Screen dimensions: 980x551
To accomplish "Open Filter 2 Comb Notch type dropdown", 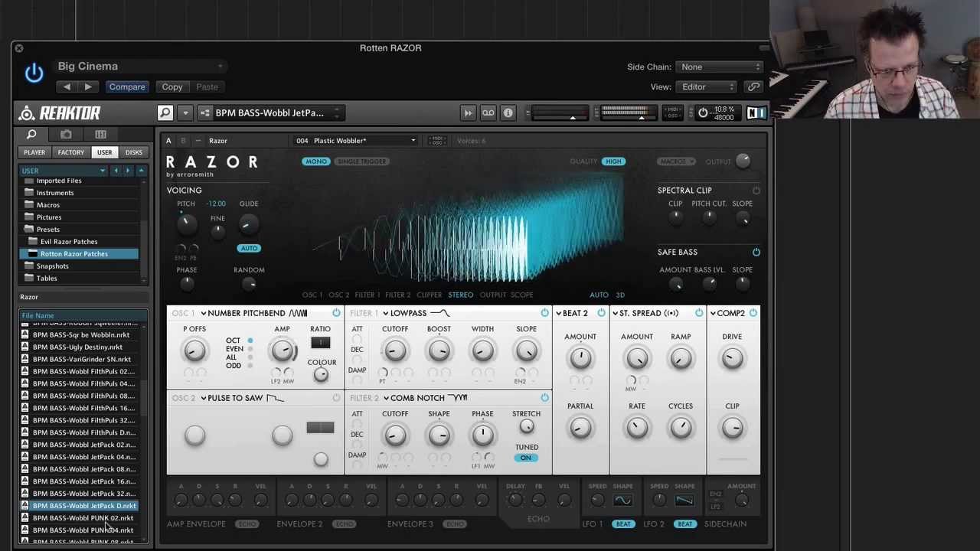I will (425, 398).
